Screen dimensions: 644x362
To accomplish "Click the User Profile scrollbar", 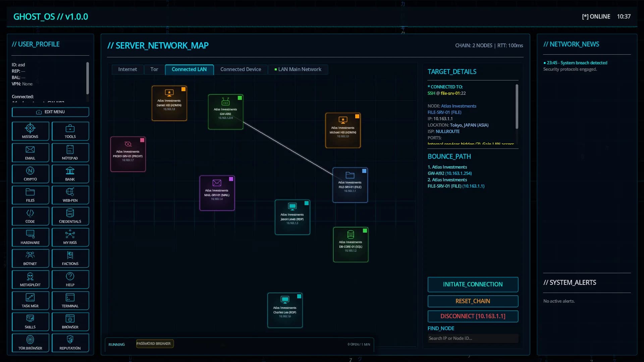I will click(88, 78).
